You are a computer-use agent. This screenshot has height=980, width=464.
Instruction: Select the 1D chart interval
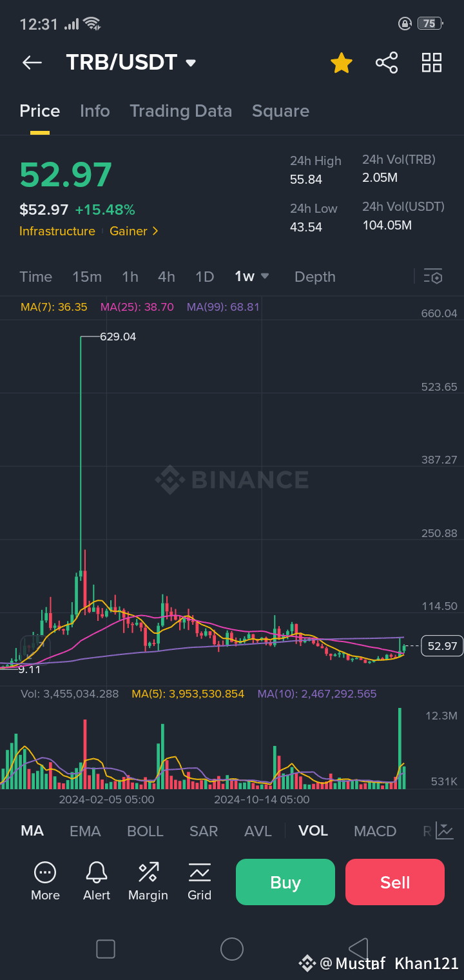point(204,277)
